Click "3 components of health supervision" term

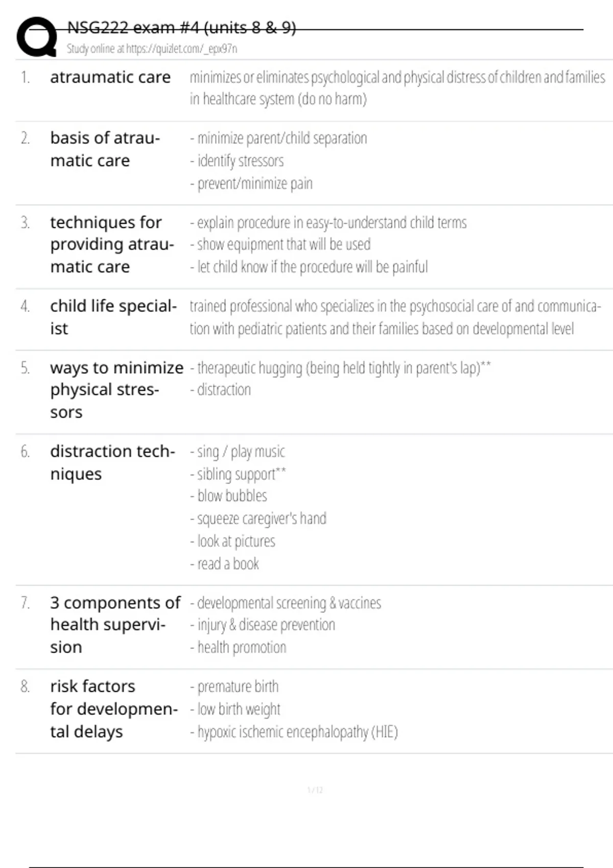[115, 624]
